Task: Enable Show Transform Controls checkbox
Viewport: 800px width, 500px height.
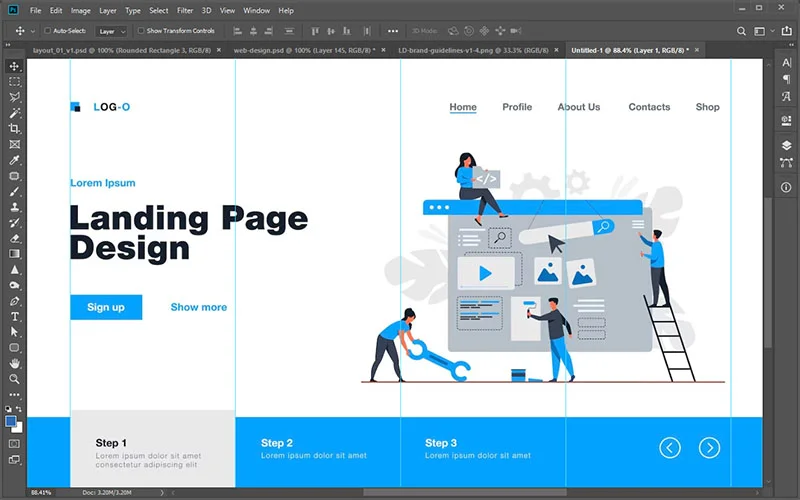Action: point(141,31)
